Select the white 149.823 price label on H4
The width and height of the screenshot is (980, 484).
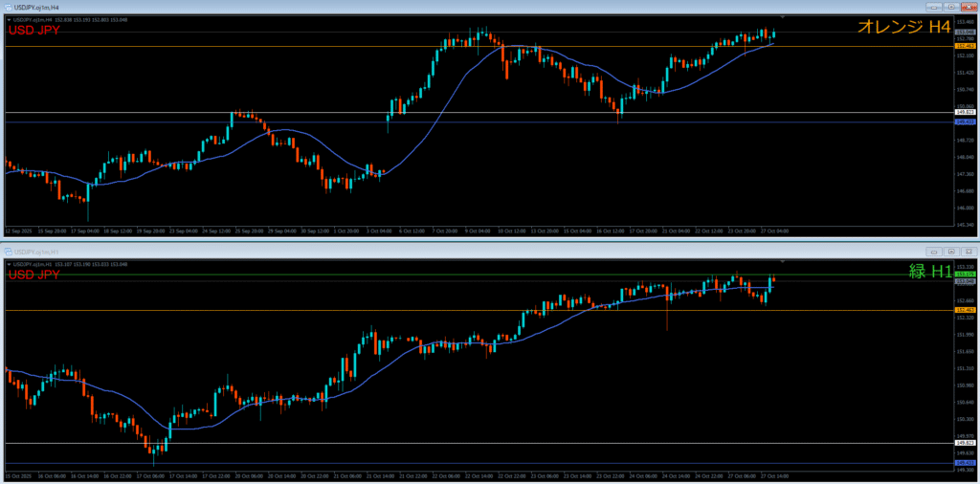click(x=965, y=113)
